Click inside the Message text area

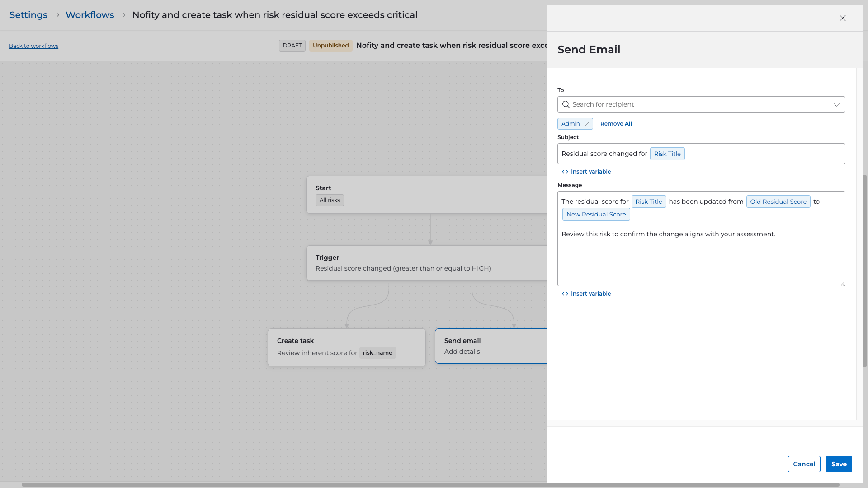[701, 262]
